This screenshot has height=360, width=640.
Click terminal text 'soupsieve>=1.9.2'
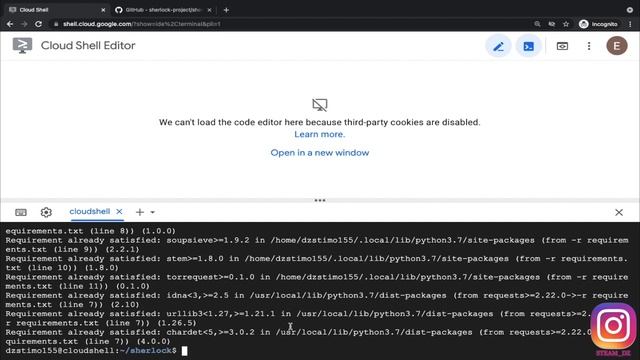tap(207, 240)
